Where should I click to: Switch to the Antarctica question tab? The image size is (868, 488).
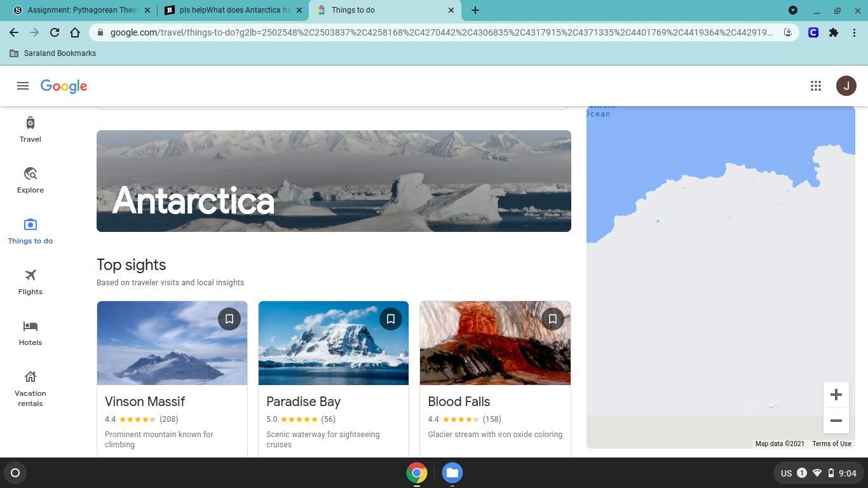point(233,10)
